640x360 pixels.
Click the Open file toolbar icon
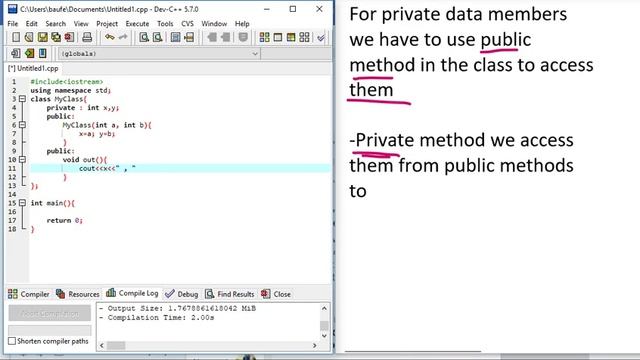coord(29,38)
